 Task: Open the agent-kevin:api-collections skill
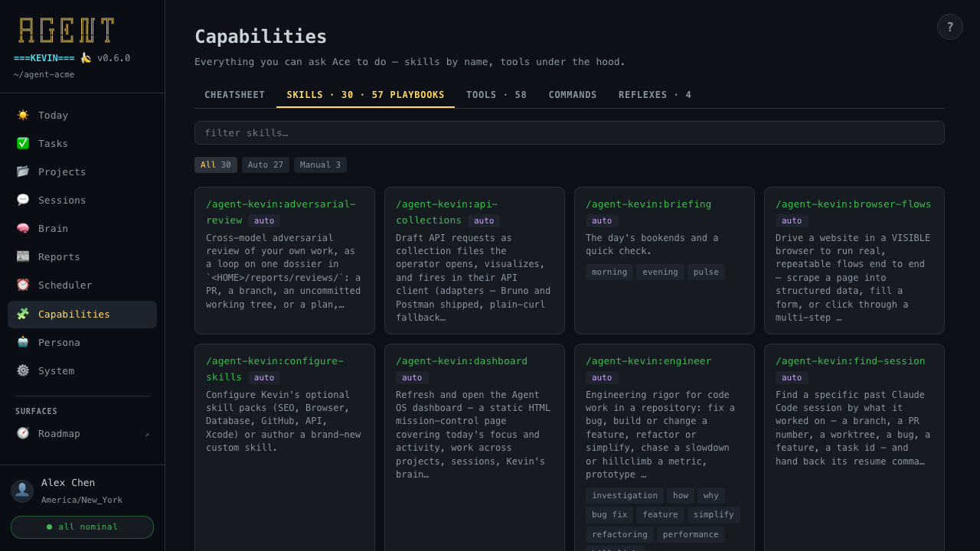pos(447,212)
